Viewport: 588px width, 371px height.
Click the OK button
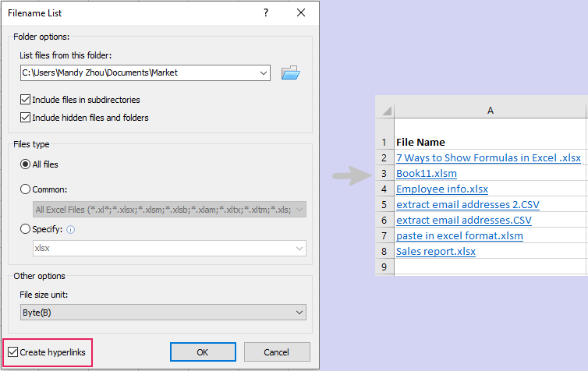tap(203, 352)
